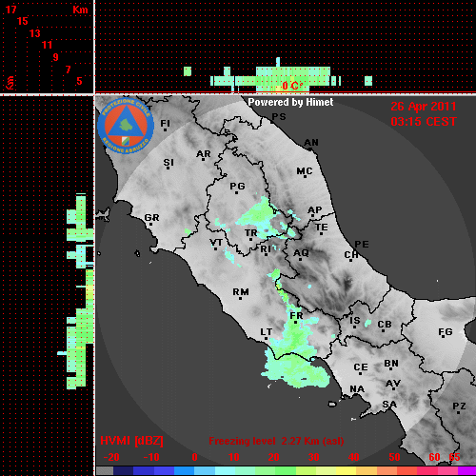
Task: Click the '0 C°' freezing marker label
Action: [292, 86]
